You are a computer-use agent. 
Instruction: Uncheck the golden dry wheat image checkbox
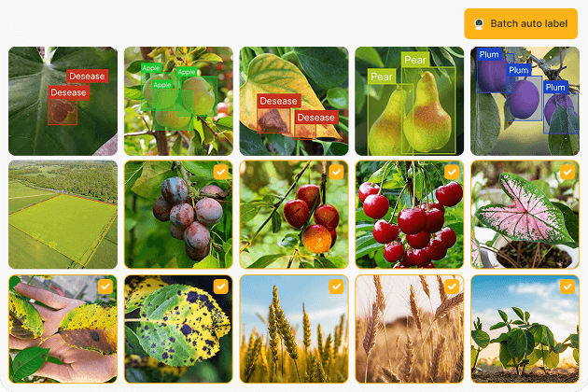[452, 287]
